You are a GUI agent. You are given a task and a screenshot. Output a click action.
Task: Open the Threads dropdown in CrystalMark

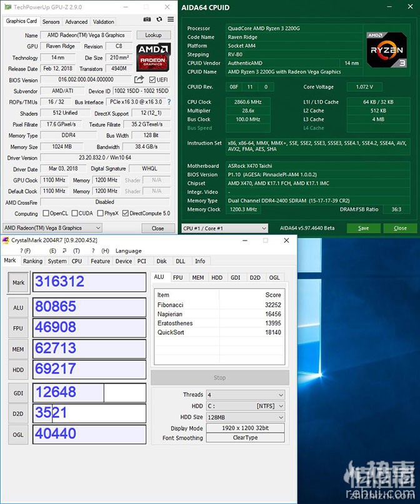246,395
